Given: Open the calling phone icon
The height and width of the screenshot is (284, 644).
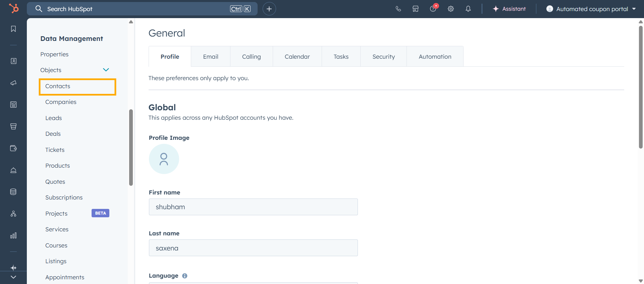Looking at the screenshot, I should [398, 9].
